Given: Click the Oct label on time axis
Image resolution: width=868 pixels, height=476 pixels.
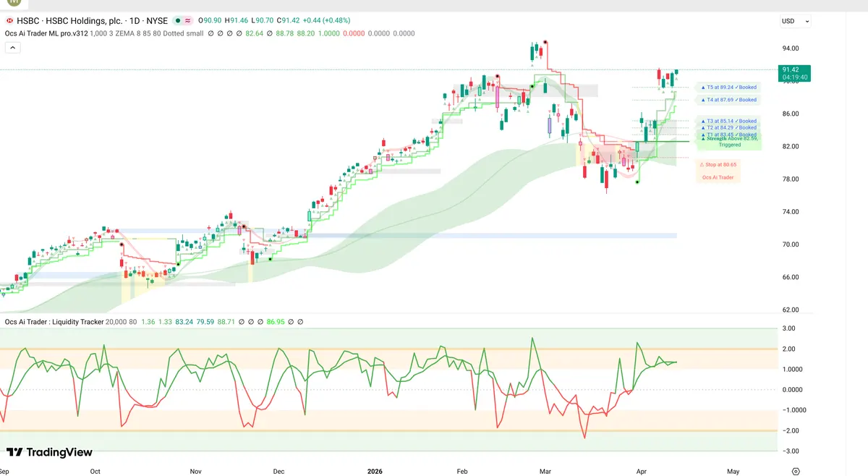Looking at the screenshot, I should coord(95,471).
